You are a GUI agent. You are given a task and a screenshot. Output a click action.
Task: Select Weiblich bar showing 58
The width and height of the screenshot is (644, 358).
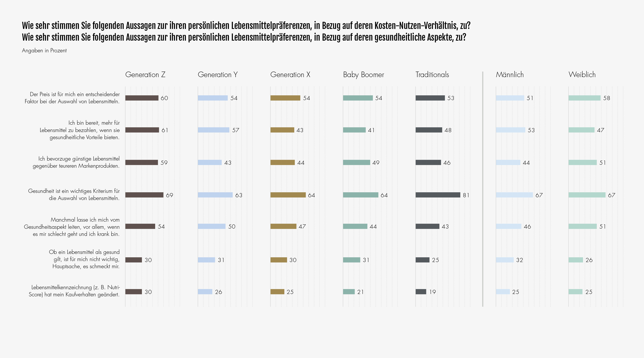tap(585, 98)
